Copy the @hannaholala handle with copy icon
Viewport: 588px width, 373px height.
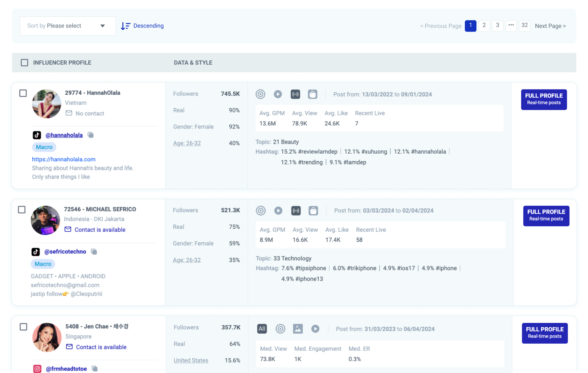point(91,135)
